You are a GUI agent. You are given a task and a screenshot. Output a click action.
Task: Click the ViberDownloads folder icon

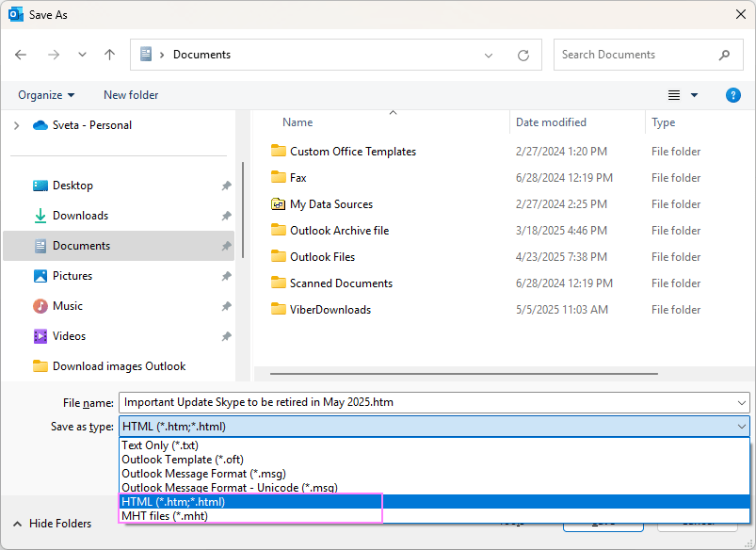tap(278, 309)
